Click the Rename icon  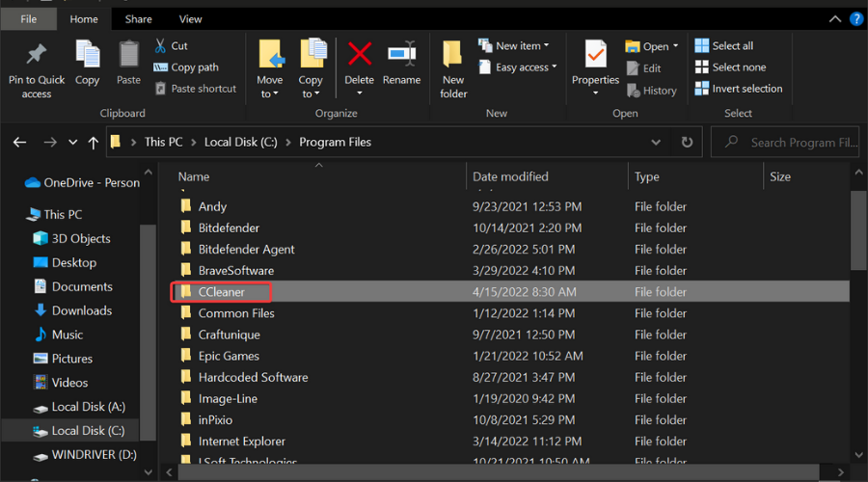(401, 54)
